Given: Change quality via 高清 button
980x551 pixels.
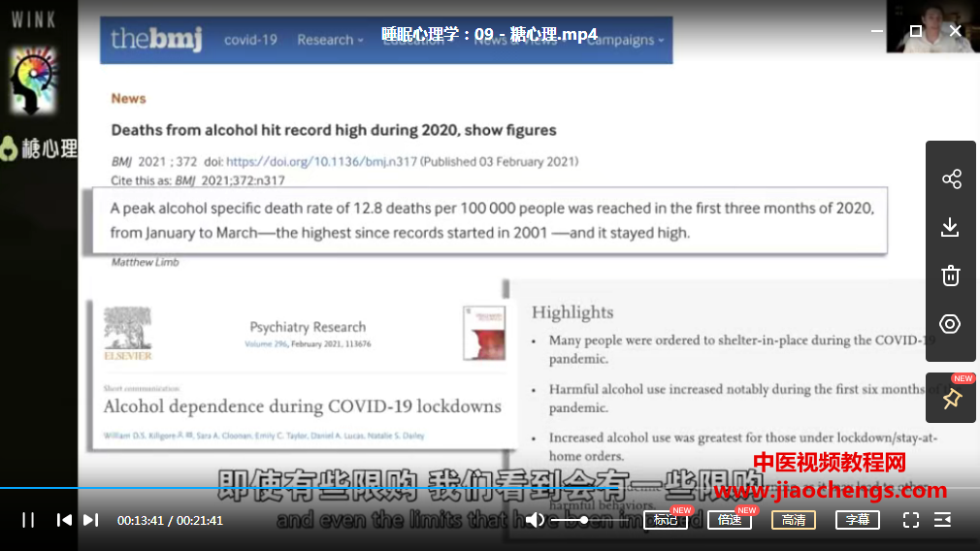Looking at the screenshot, I should (x=794, y=520).
